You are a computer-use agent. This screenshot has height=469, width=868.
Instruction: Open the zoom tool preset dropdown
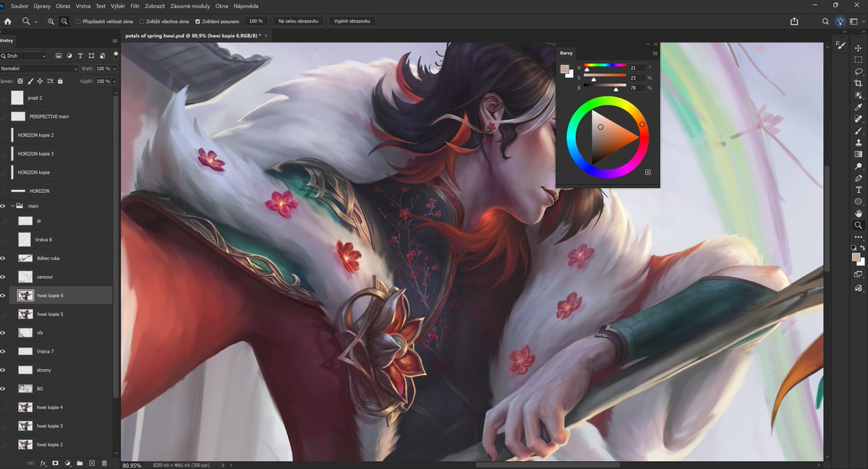[x=36, y=21]
